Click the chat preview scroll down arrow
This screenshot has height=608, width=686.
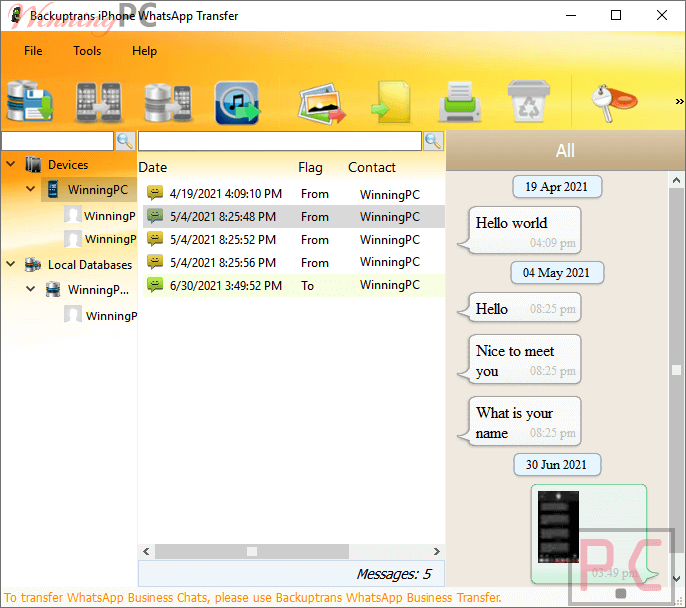[x=676, y=579]
